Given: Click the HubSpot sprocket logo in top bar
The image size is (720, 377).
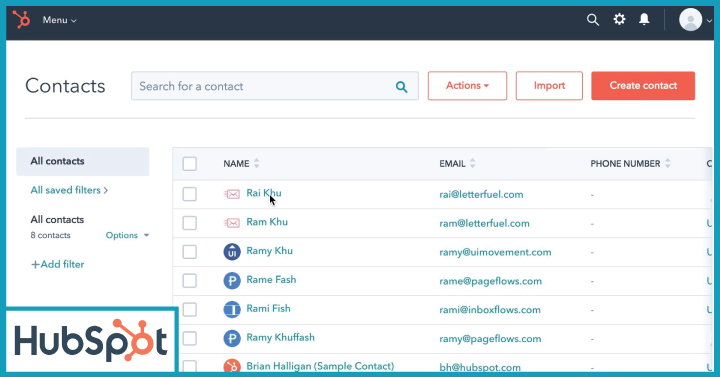Looking at the screenshot, I should click(x=21, y=20).
